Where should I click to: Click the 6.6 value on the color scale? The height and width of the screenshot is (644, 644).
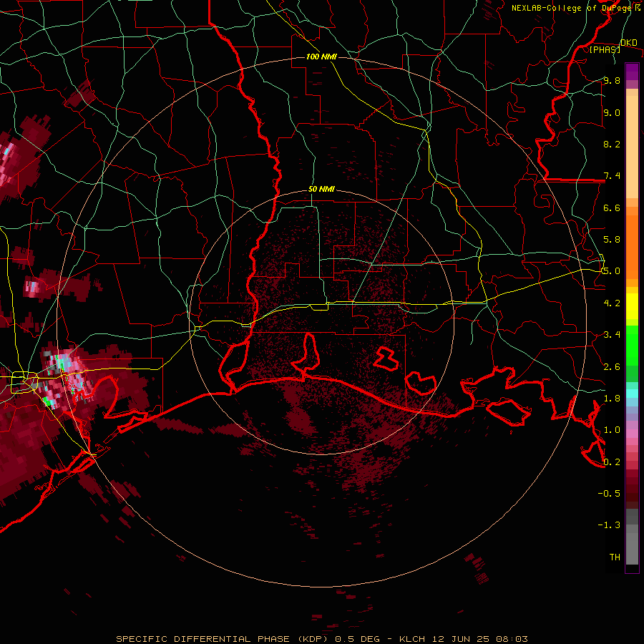612,208
